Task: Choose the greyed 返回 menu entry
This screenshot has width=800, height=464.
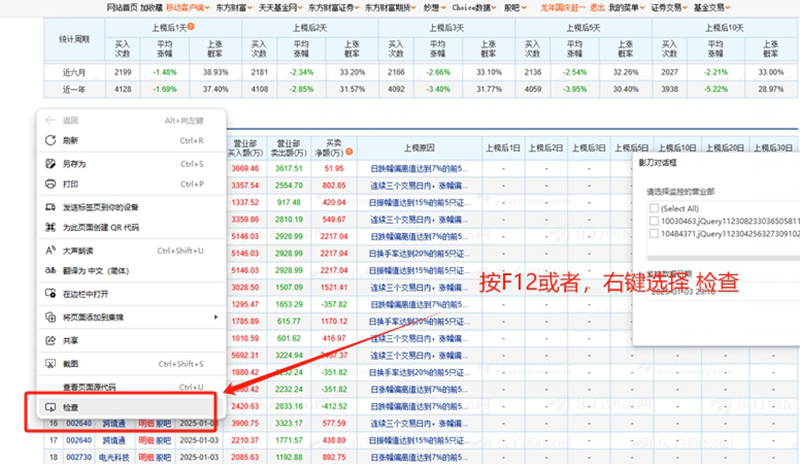Action: point(131,120)
